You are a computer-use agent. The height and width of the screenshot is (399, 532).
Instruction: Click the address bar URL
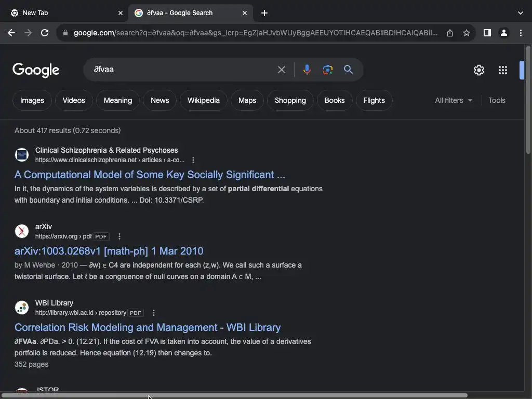tap(256, 33)
